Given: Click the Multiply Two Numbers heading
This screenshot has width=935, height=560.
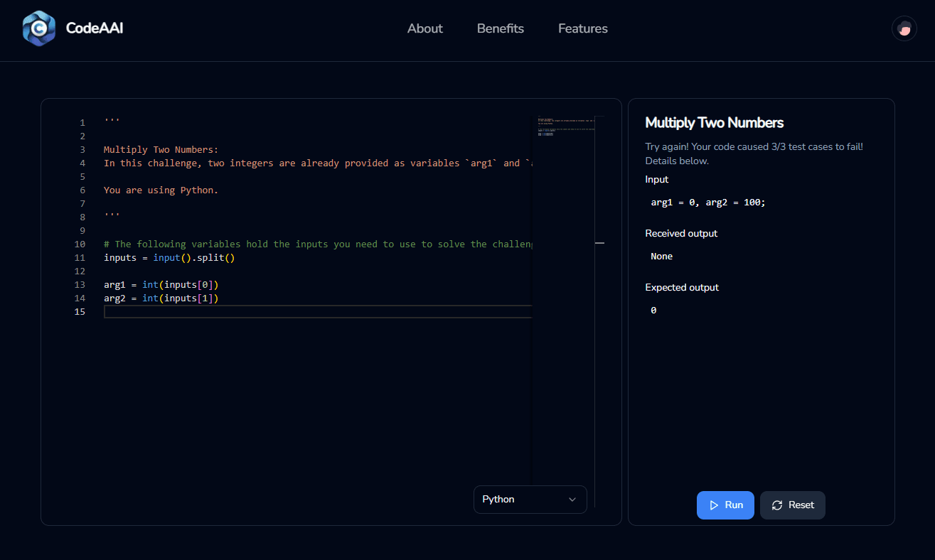Looking at the screenshot, I should click(x=714, y=123).
